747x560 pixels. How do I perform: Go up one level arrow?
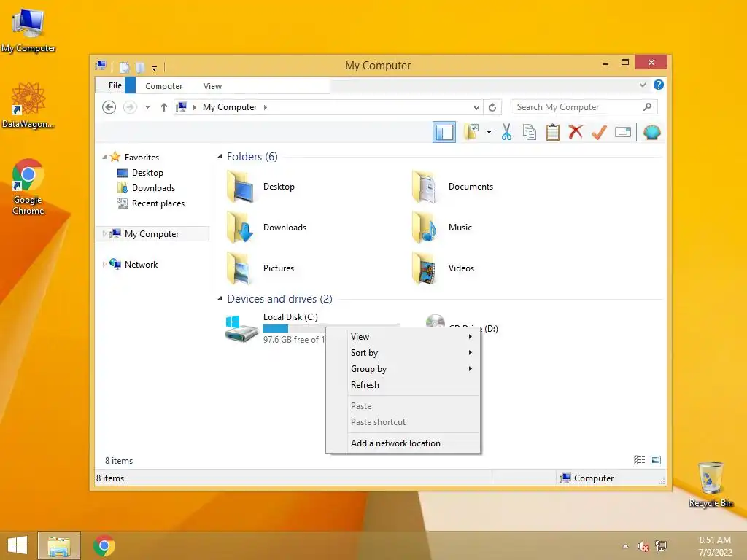point(164,107)
